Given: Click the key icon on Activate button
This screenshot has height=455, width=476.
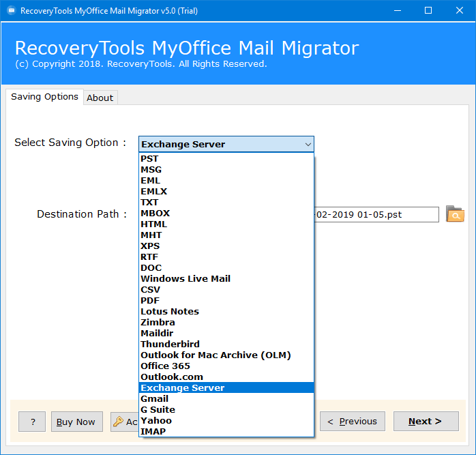Looking at the screenshot, I should pyautogui.click(x=118, y=422).
